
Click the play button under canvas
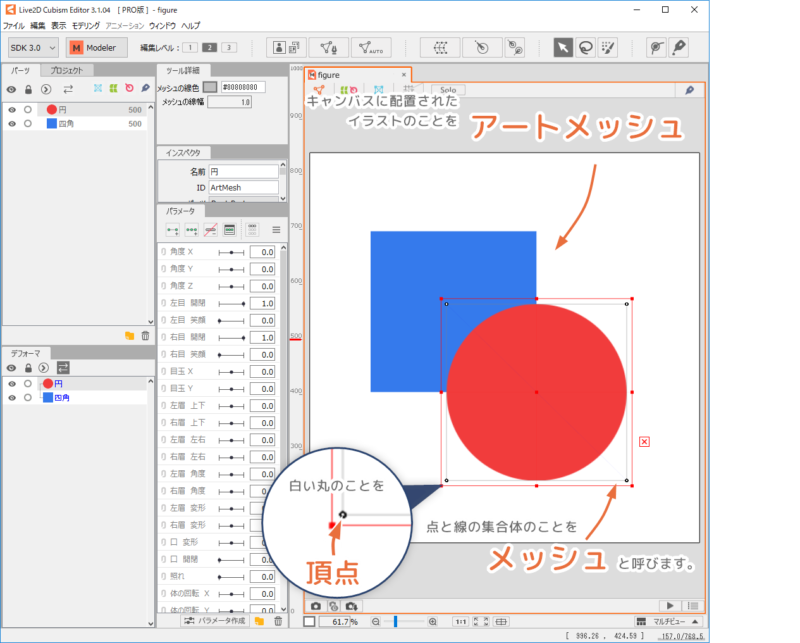669,606
